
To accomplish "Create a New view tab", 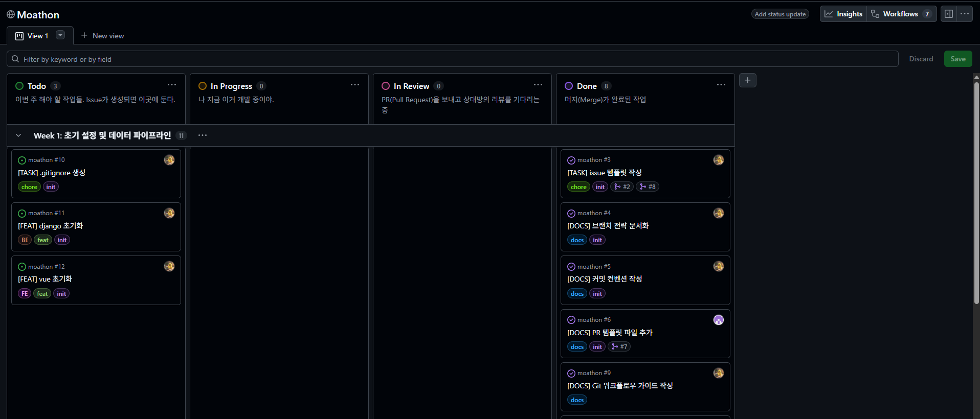I will [102, 36].
